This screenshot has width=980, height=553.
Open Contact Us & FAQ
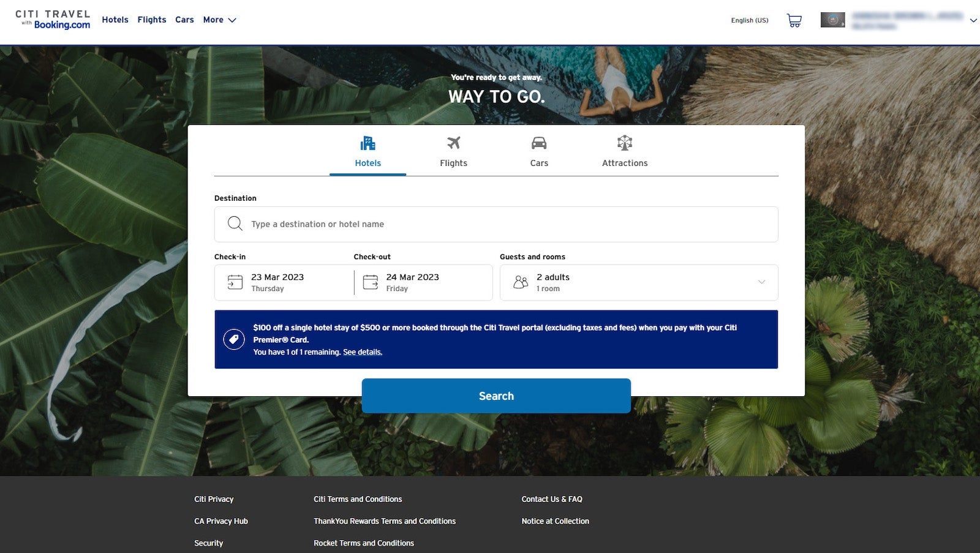551,499
